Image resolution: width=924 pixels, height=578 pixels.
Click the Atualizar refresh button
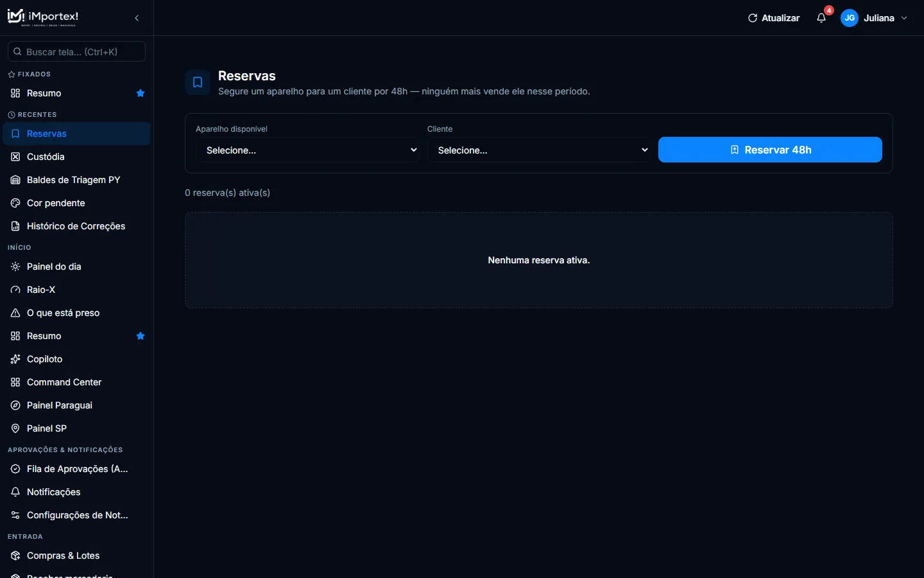pyautogui.click(x=774, y=18)
